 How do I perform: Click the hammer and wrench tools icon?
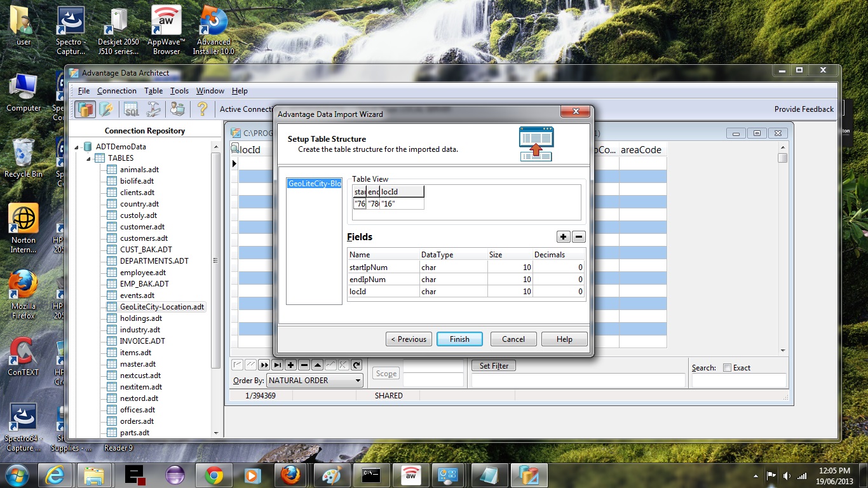pos(154,109)
